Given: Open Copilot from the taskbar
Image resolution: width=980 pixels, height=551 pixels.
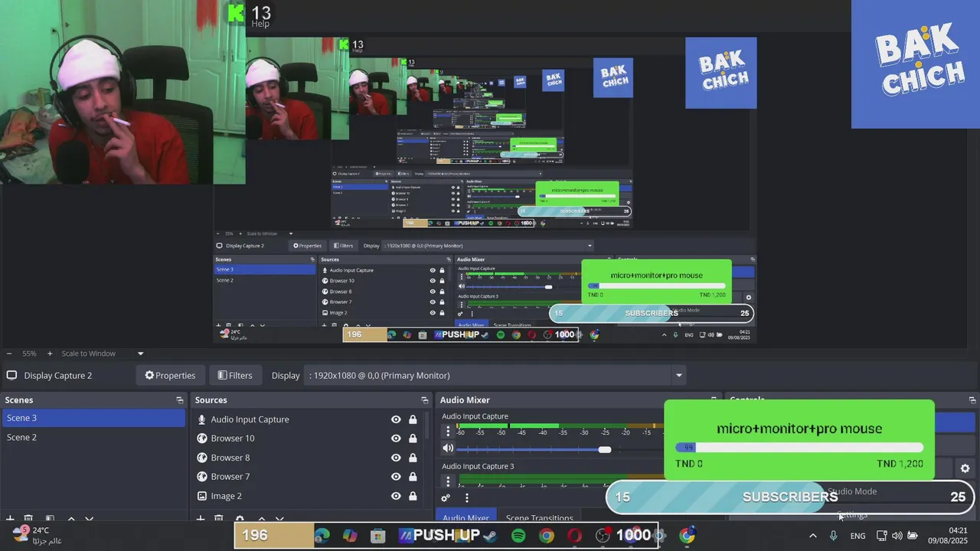Looking at the screenshot, I should pos(350,536).
